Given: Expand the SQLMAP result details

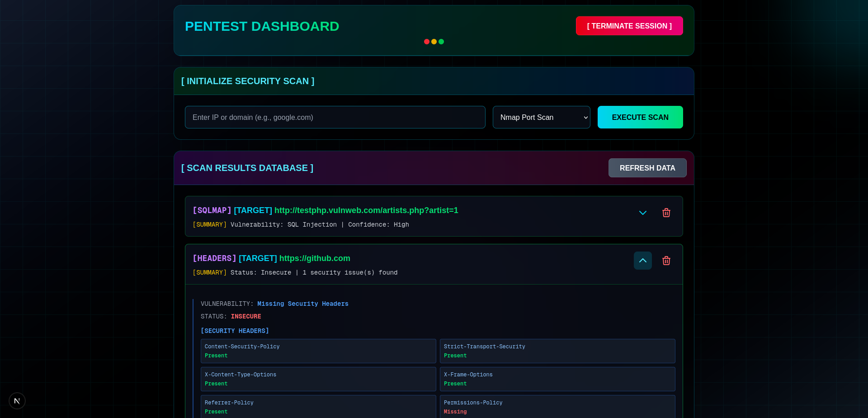Looking at the screenshot, I should point(643,213).
